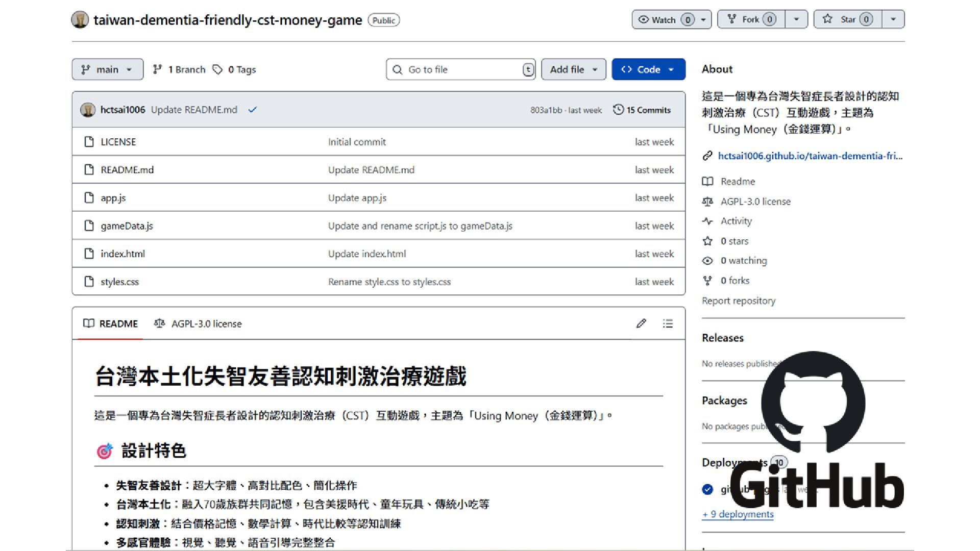Image resolution: width=980 pixels, height=551 pixels.
Task: Open the Add file dropdown
Action: [x=574, y=69]
